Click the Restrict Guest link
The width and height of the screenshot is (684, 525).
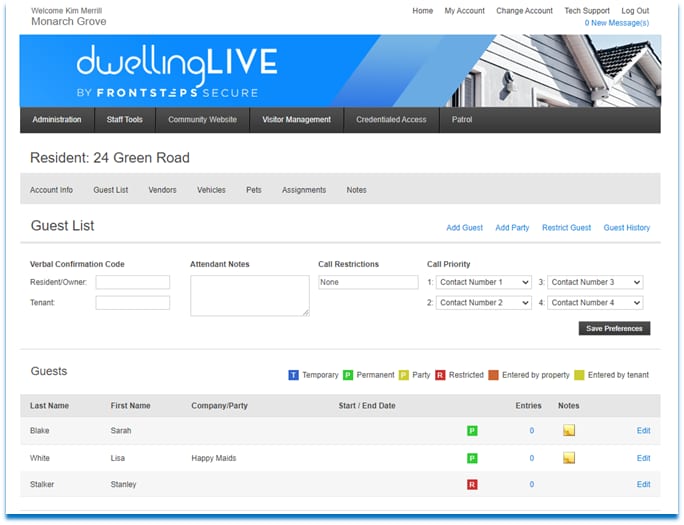click(x=567, y=228)
